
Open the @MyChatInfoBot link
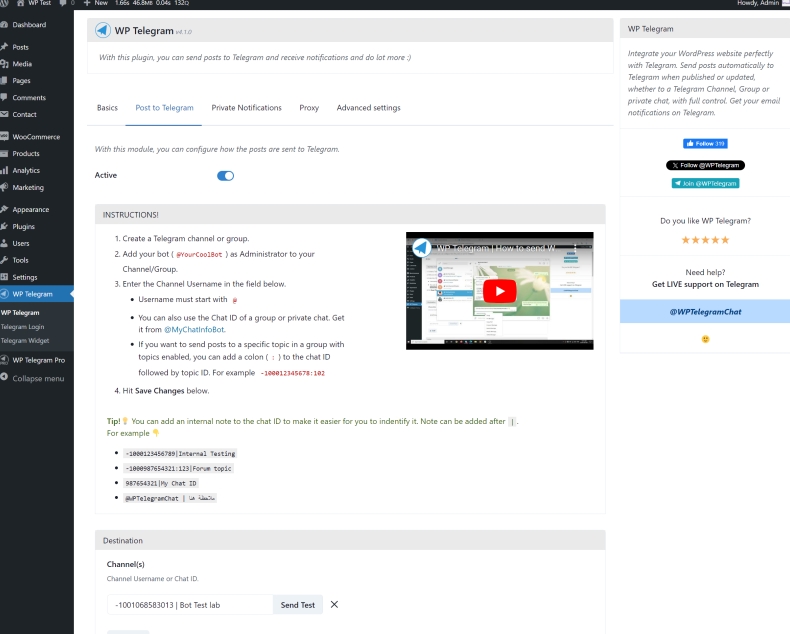(x=194, y=328)
